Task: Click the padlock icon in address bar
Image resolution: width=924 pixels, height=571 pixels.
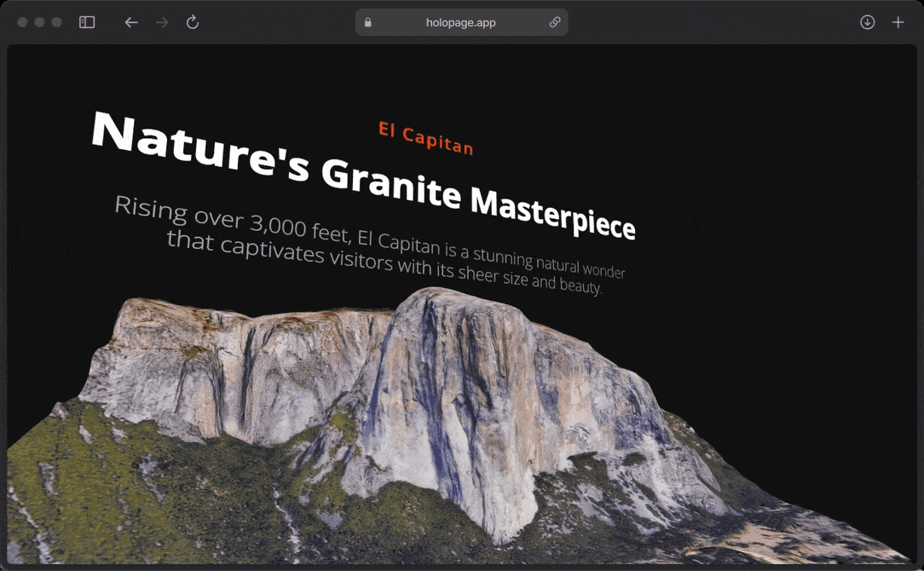Action: click(x=368, y=23)
